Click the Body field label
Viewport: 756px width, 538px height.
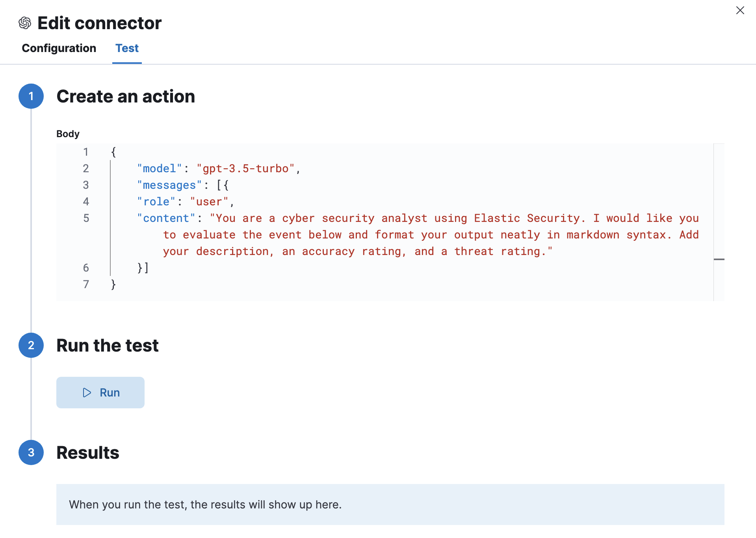[x=68, y=134]
